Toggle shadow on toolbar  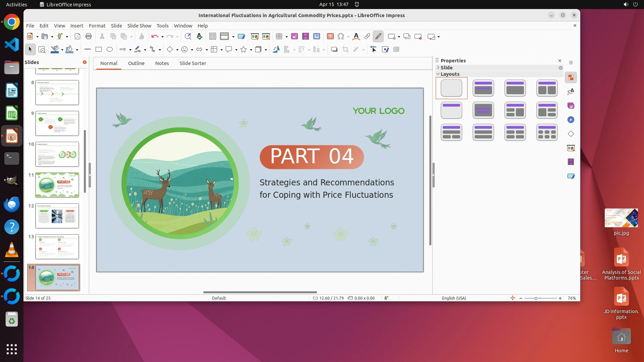(x=334, y=50)
